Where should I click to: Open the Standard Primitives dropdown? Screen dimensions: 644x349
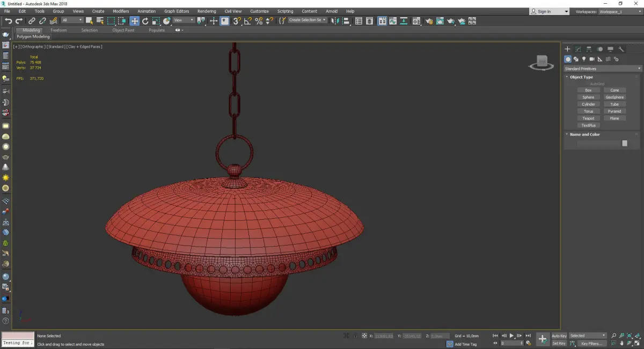point(602,69)
